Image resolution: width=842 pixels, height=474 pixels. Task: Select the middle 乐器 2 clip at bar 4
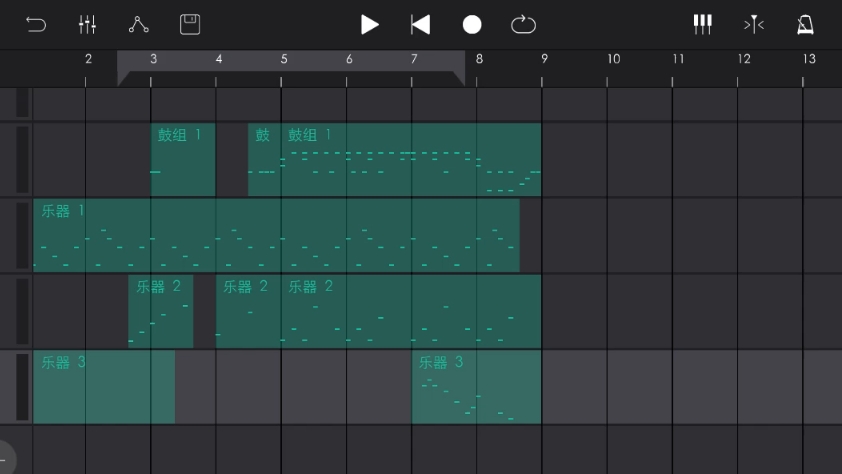(x=248, y=311)
